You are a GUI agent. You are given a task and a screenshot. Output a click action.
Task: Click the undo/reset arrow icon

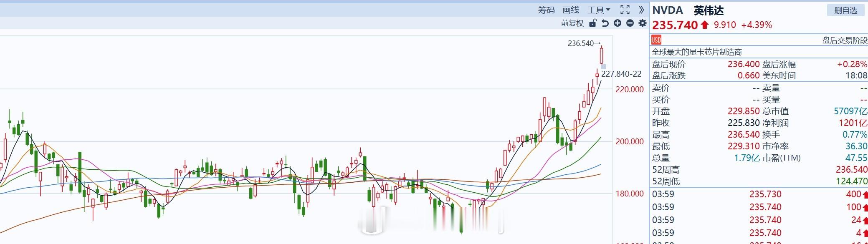pyautogui.click(x=605, y=23)
